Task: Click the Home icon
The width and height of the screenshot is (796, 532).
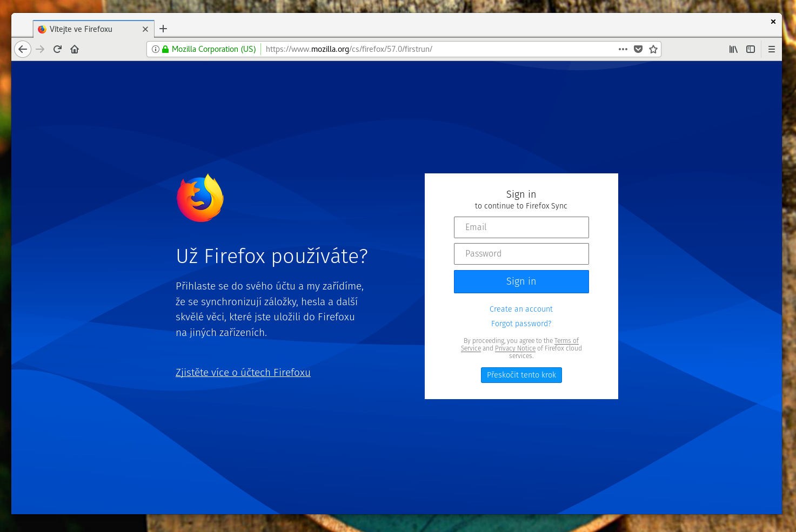Action: [x=75, y=49]
